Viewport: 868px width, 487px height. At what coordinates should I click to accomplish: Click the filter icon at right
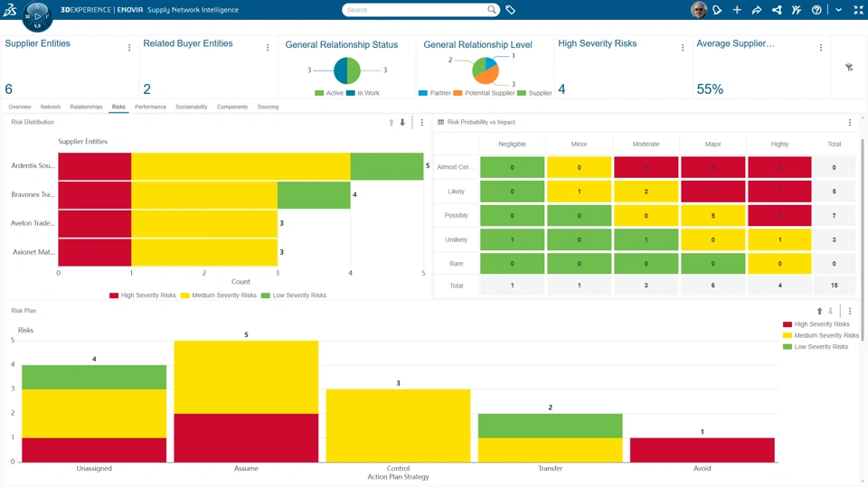(849, 68)
